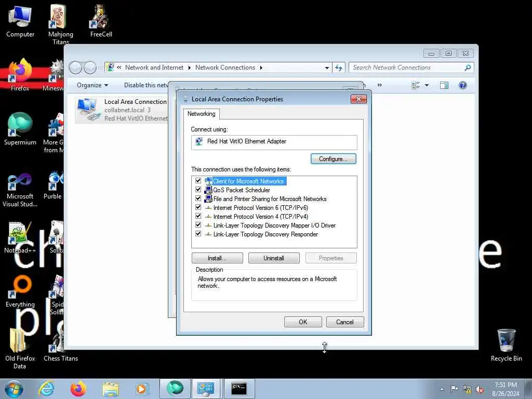
Task: Launch Everything search desktop shortcut
Action: pyautogui.click(x=20, y=291)
